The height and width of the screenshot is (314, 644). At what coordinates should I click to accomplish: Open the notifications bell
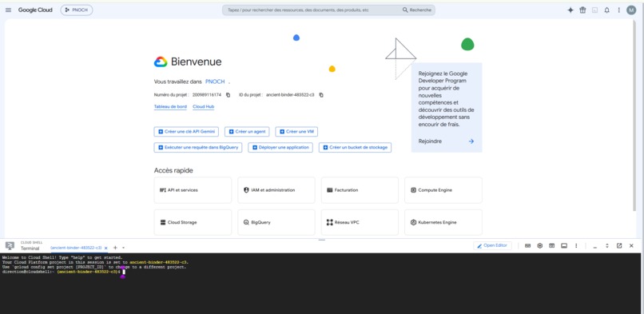(606, 10)
